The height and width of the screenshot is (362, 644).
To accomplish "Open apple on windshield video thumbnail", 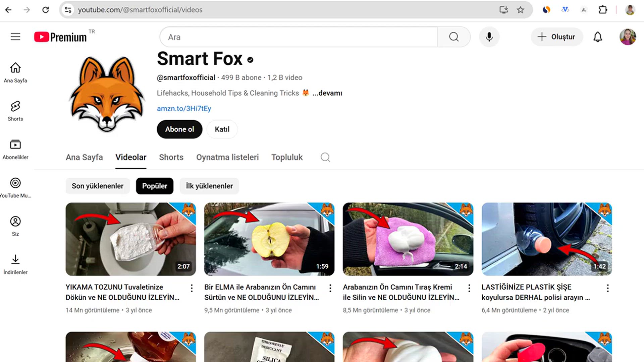I will coord(269,239).
